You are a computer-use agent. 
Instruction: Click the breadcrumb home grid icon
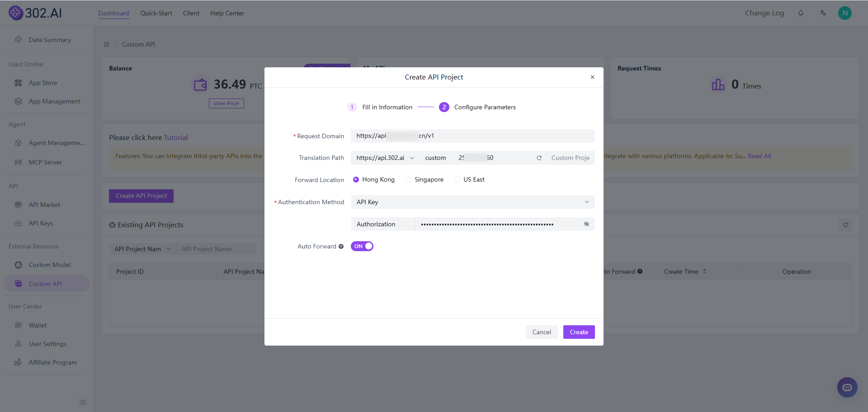(107, 44)
